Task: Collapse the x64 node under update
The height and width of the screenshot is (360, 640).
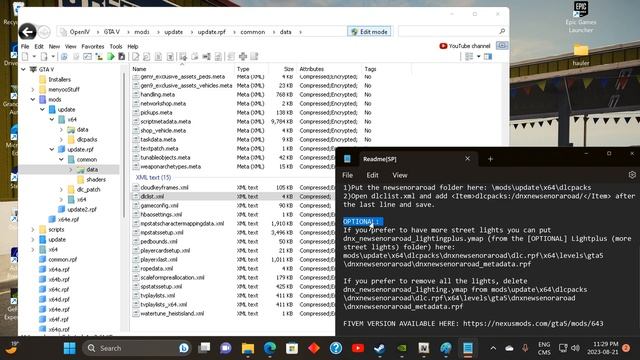Action: pos(52,119)
